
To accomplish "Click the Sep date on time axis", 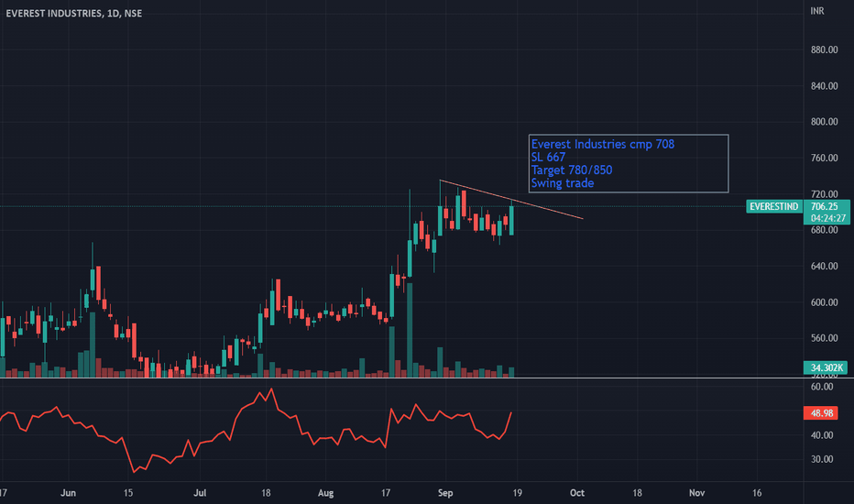I will 445,493.
